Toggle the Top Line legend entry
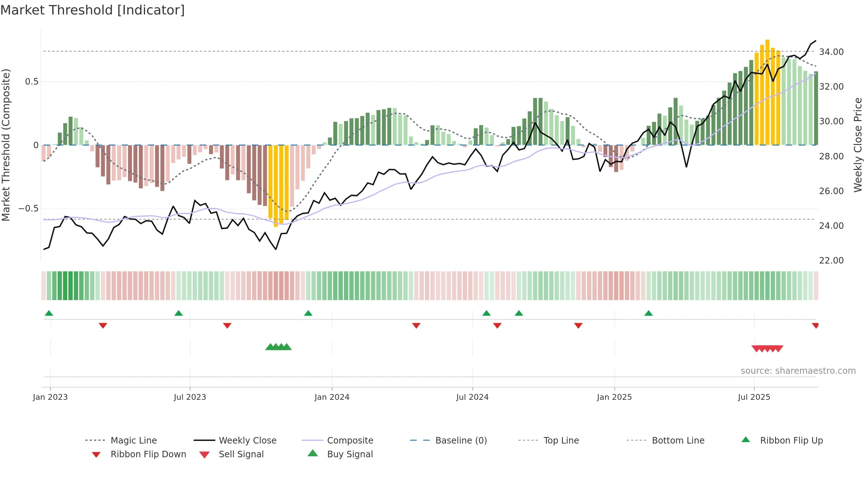Screen dimensions: 868x488 [548, 440]
